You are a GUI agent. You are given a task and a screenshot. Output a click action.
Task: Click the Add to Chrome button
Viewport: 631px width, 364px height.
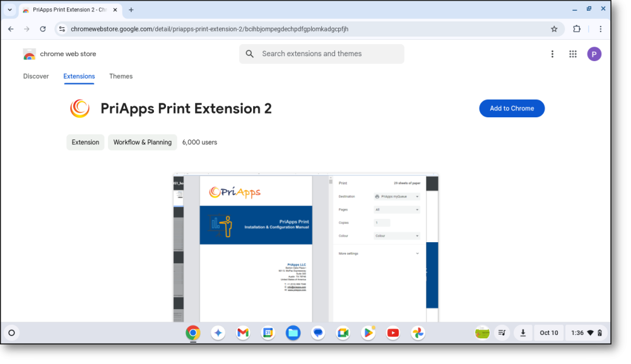(x=512, y=109)
